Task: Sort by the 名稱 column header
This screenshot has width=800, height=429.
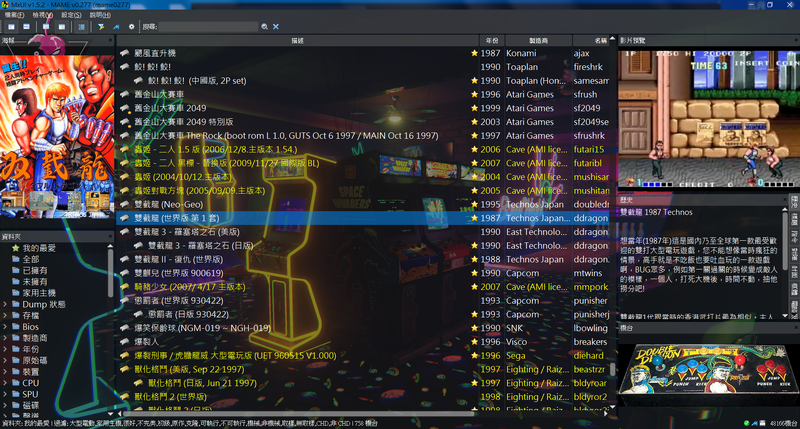Action: pyautogui.click(x=591, y=41)
